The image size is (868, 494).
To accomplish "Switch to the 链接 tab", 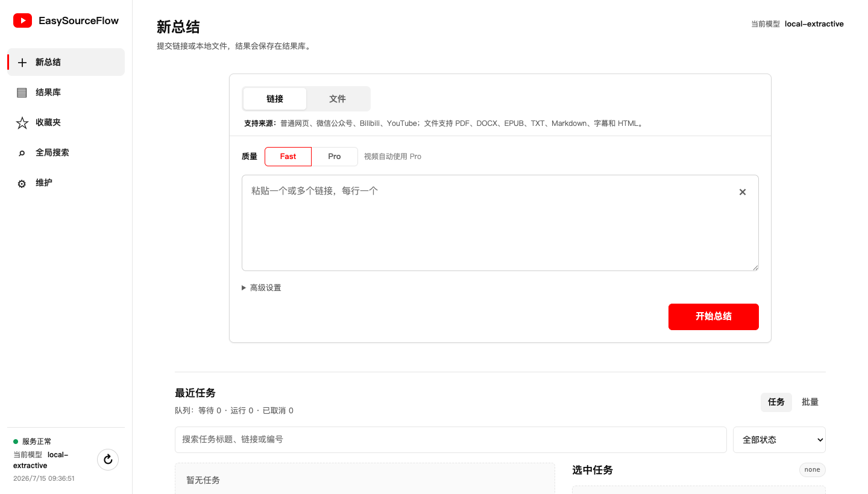I will (275, 99).
